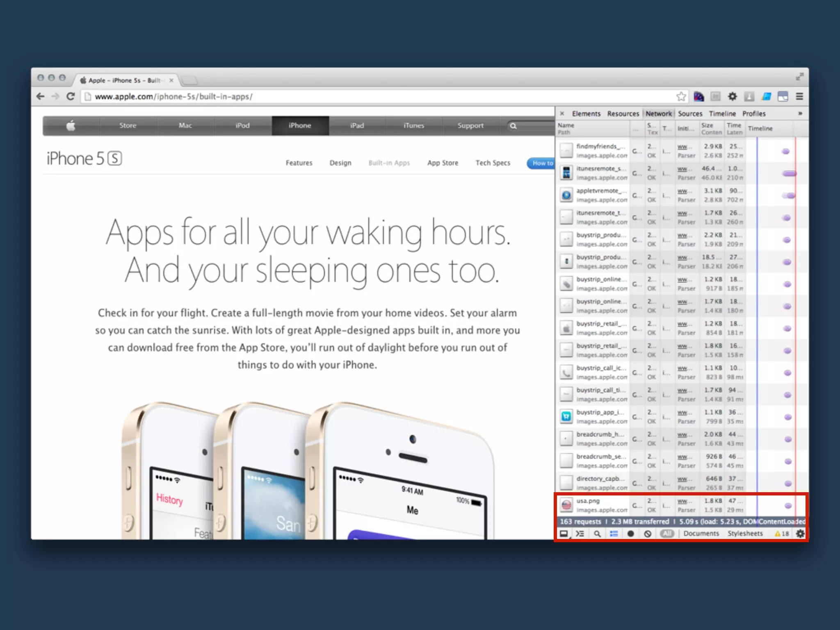Image resolution: width=840 pixels, height=630 pixels.
Task: Click the clear network log icon
Action: (648, 534)
